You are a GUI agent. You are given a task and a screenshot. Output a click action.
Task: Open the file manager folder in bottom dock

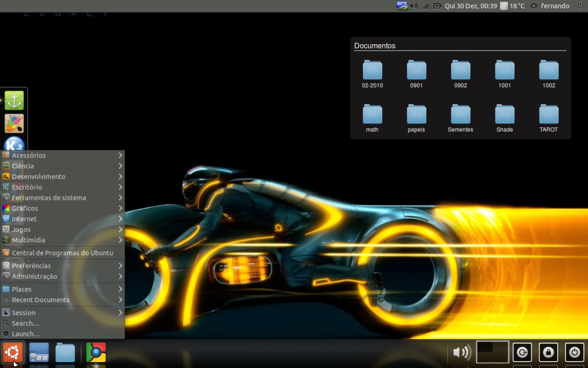click(65, 352)
